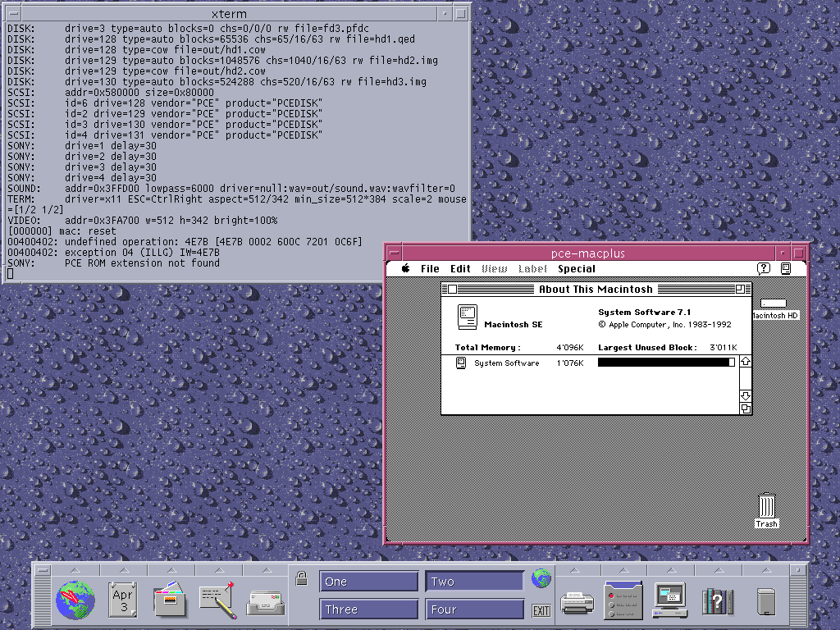Switch to workspace One

tap(368, 582)
